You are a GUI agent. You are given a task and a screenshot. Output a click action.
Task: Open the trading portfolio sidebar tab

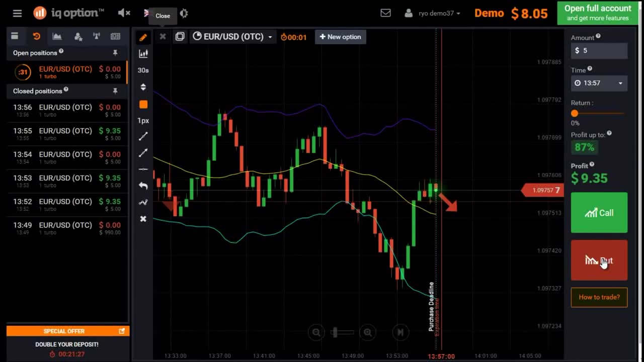pos(15,36)
